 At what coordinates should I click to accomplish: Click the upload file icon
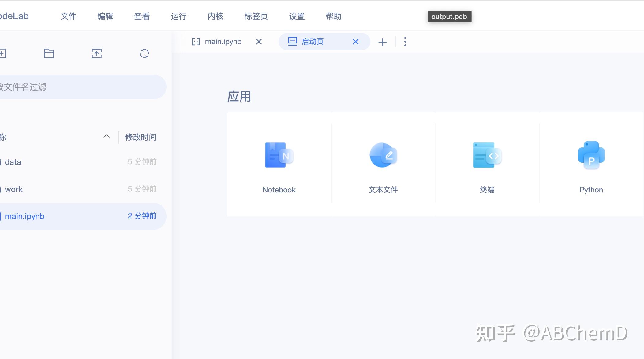click(x=97, y=53)
